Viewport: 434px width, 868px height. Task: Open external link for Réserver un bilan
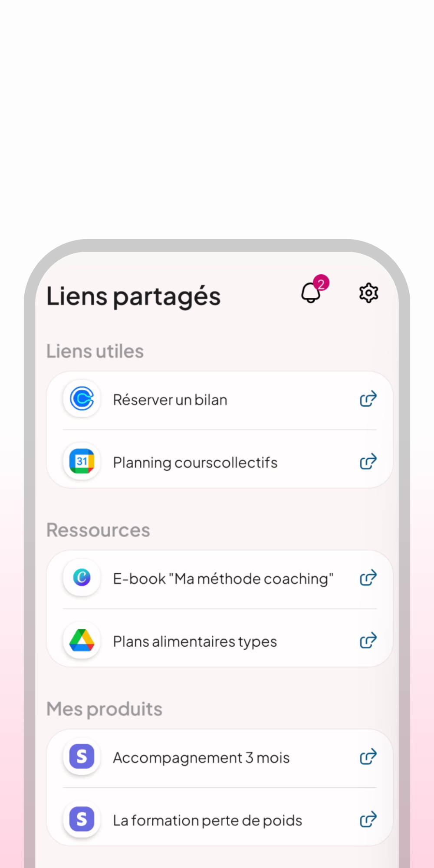(x=368, y=398)
